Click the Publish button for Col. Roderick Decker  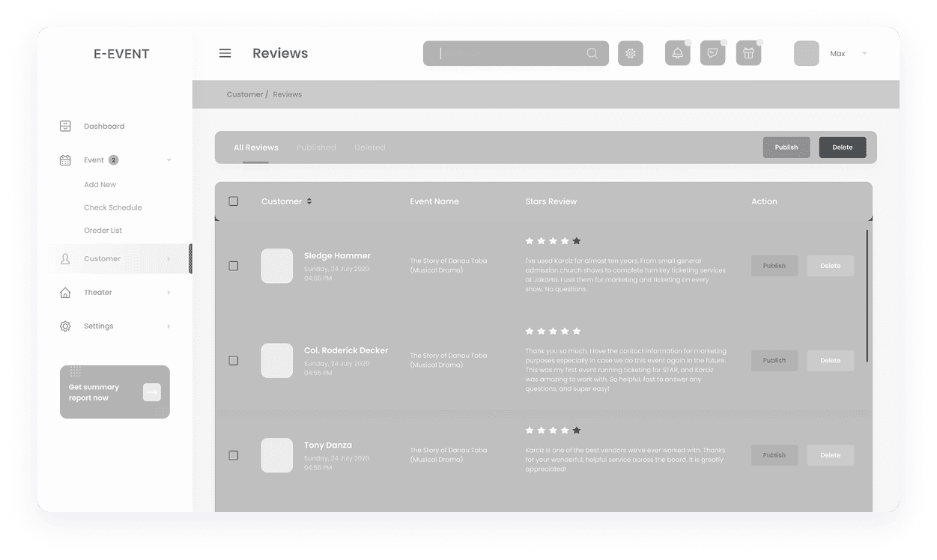point(774,360)
